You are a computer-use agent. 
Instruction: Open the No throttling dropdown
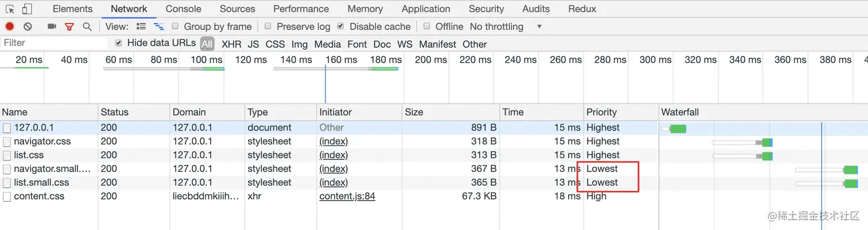505,26
